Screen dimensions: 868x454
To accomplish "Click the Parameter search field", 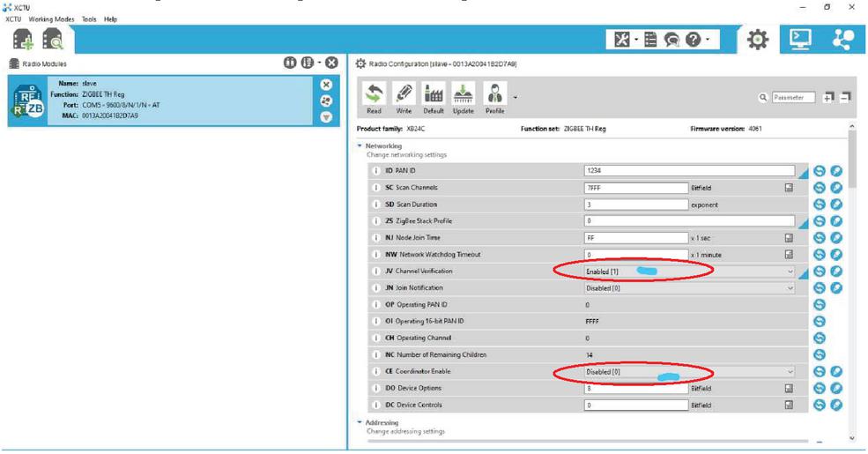I will tap(792, 98).
